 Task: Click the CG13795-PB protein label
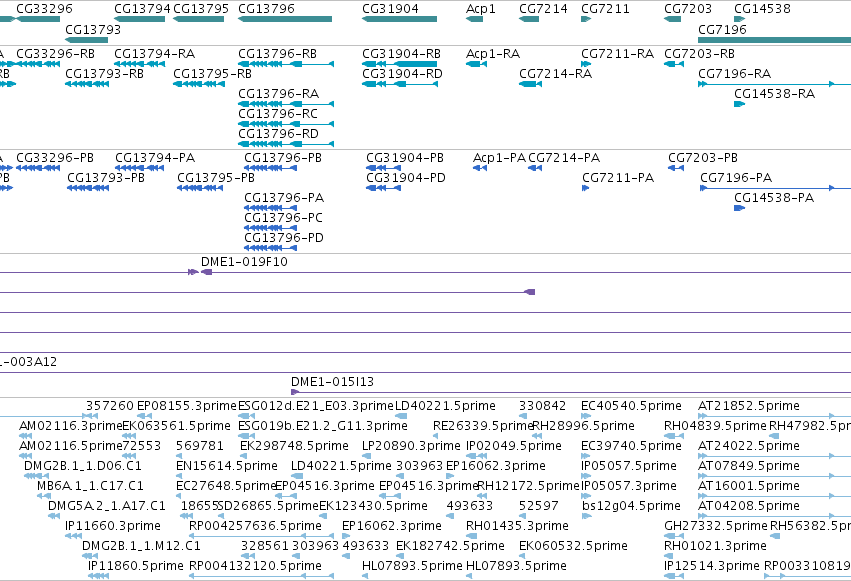(216, 178)
